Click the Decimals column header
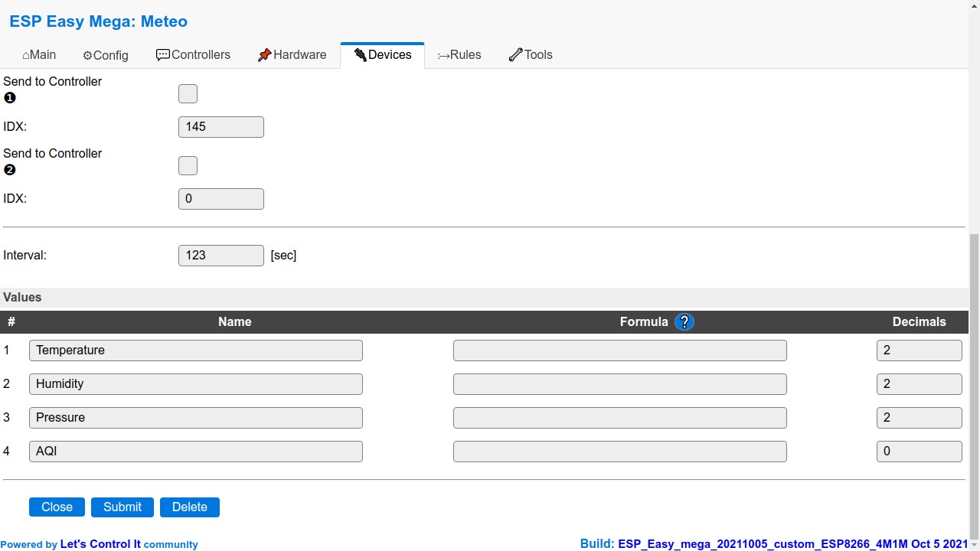980x551 pixels. coord(920,322)
